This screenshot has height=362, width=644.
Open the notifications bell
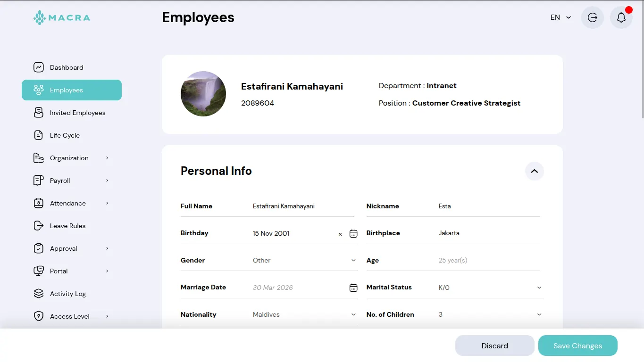pos(621,17)
